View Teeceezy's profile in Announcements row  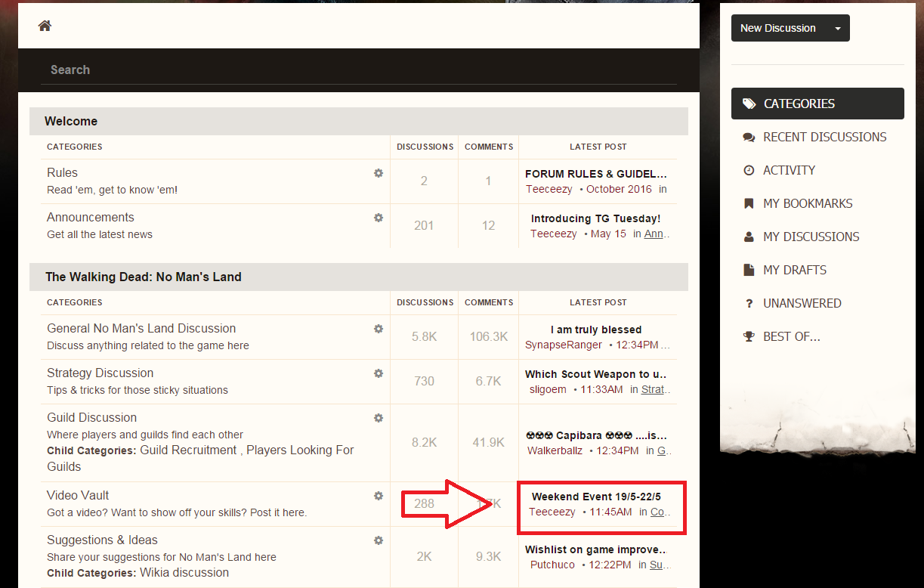click(554, 234)
